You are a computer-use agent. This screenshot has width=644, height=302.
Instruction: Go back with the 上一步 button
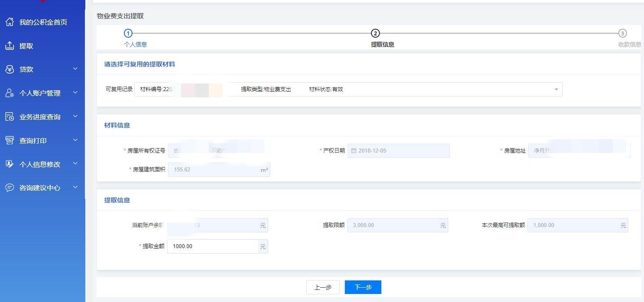tap(322, 287)
